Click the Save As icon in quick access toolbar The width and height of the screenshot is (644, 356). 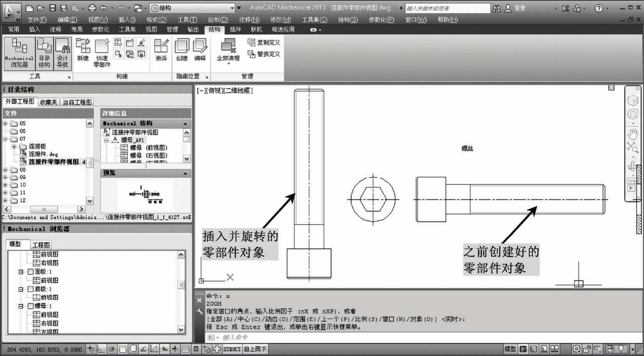point(64,8)
